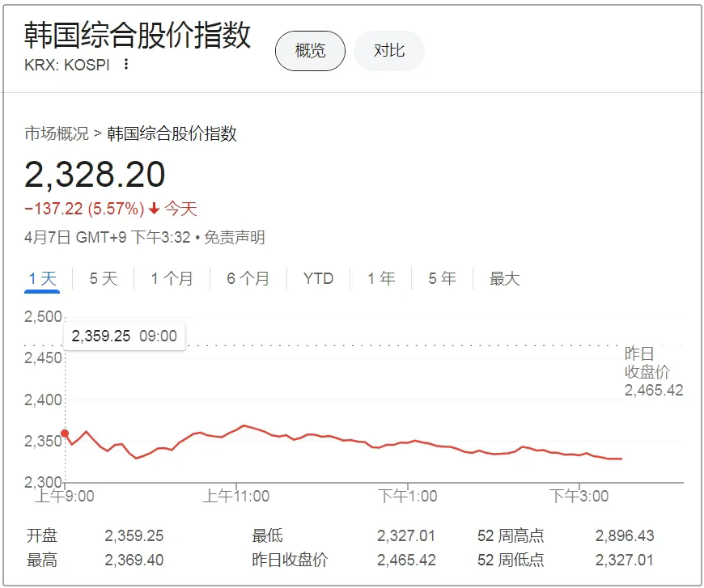Screen dimensions: 704x588
Task: Click the 对比 compare button
Action: point(389,51)
